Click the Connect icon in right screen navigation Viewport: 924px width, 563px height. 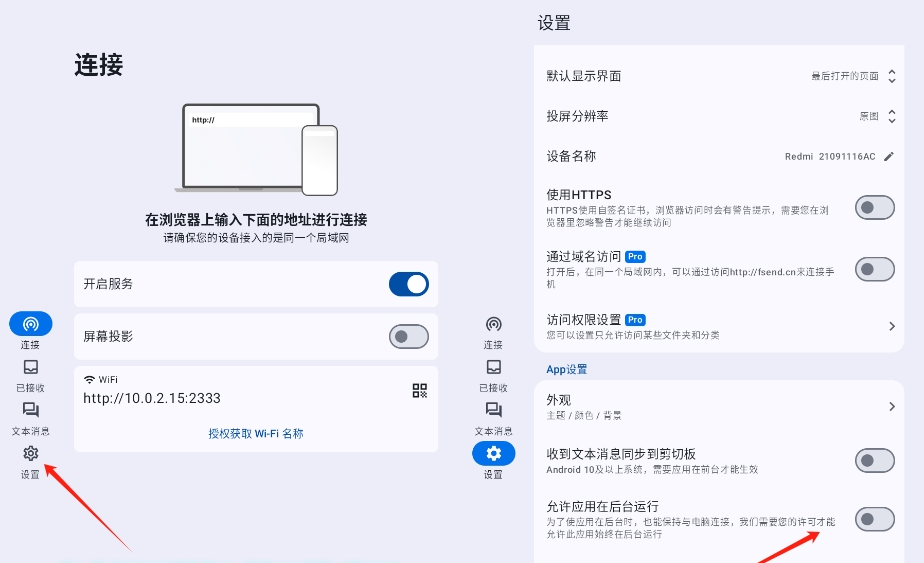[494, 324]
